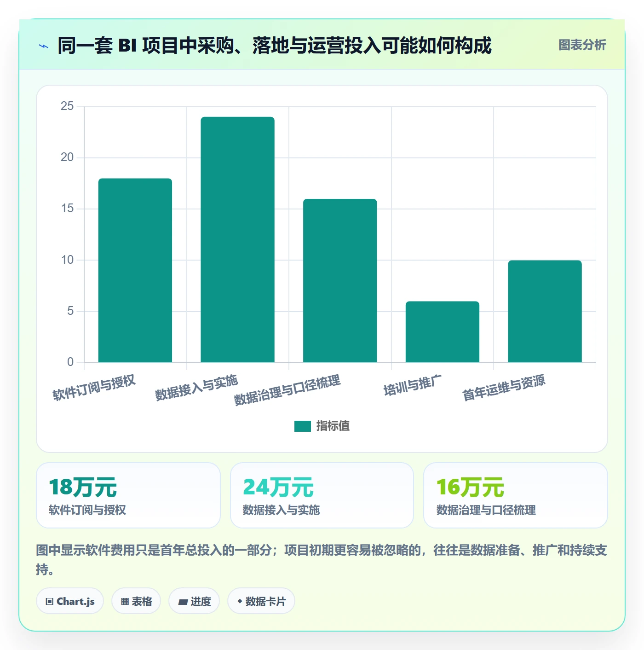
Task: Click the 数据接入与实施 x-axis label
Action: [196, 388]
